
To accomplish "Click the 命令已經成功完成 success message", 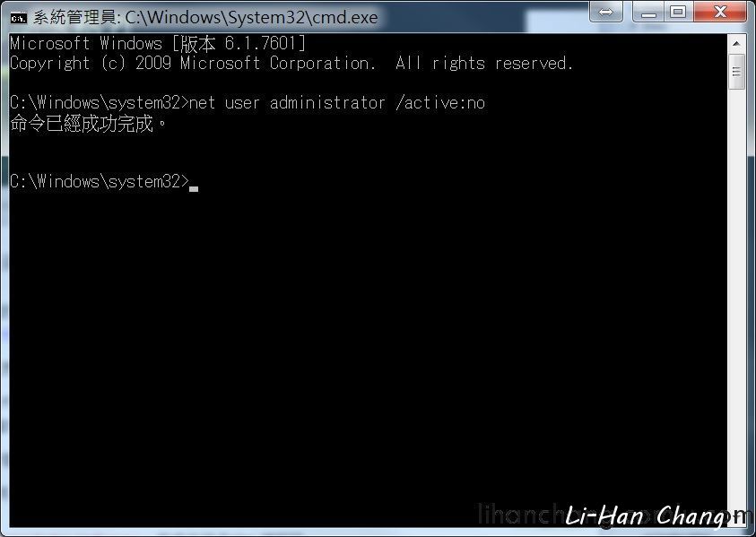I will (x=88, y=124).
